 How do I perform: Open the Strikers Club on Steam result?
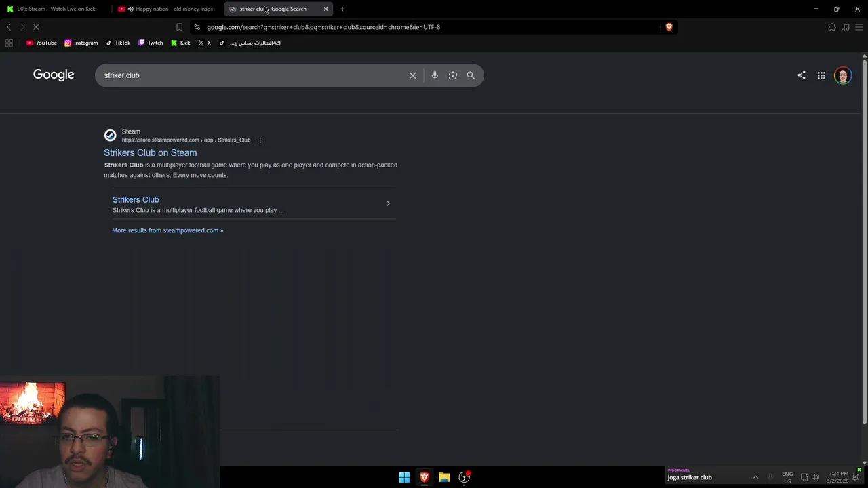click(x=151, y=153)
